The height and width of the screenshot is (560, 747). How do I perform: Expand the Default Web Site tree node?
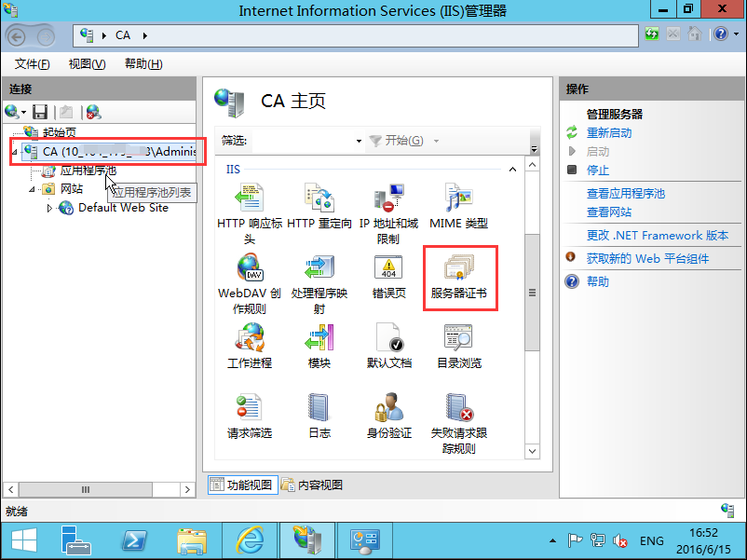pyautogui.click(x=51, y=209)
